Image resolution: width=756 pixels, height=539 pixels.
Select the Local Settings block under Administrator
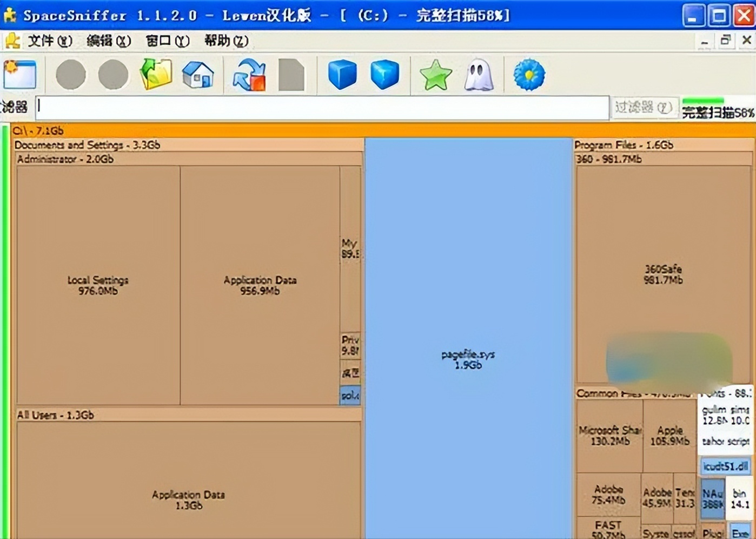[x=98, y=285]
